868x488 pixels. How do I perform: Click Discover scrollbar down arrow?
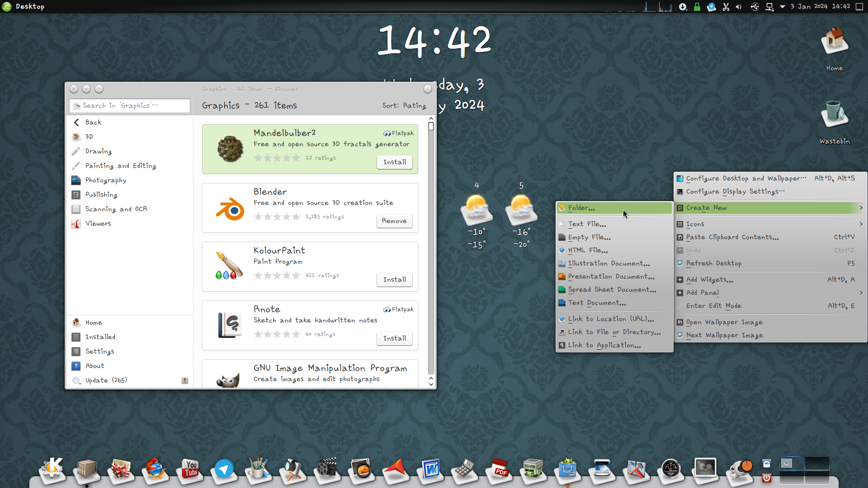click(x=431, y=385)
